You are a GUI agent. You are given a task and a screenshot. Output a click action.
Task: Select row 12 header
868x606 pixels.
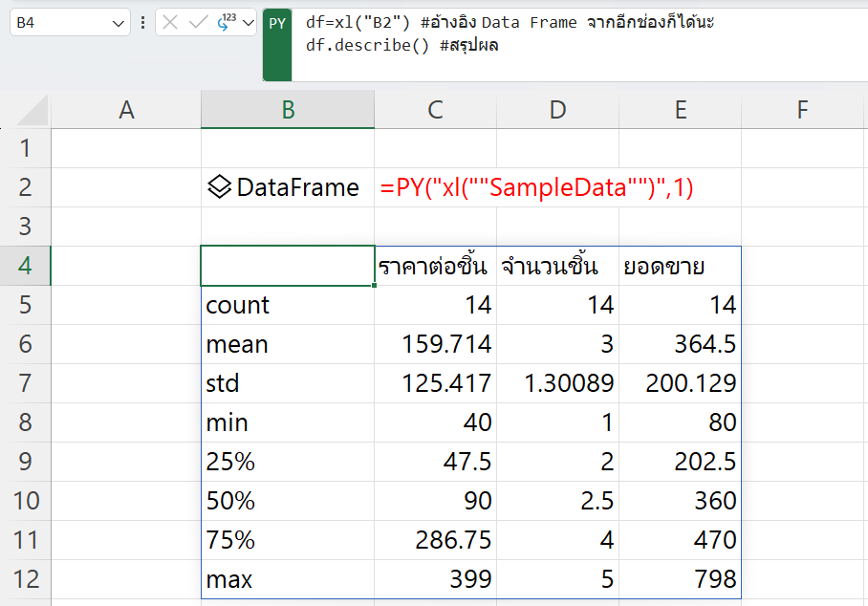pos(26,579)
